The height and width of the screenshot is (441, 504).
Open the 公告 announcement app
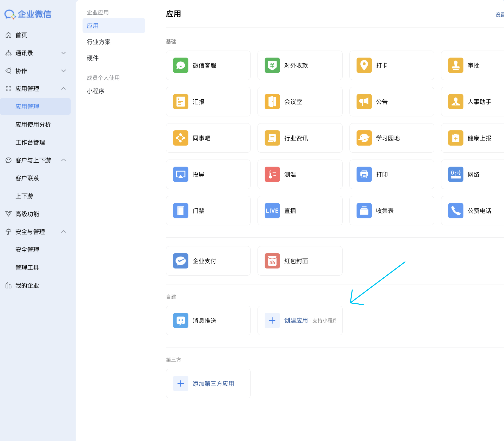tap(391, 101)
